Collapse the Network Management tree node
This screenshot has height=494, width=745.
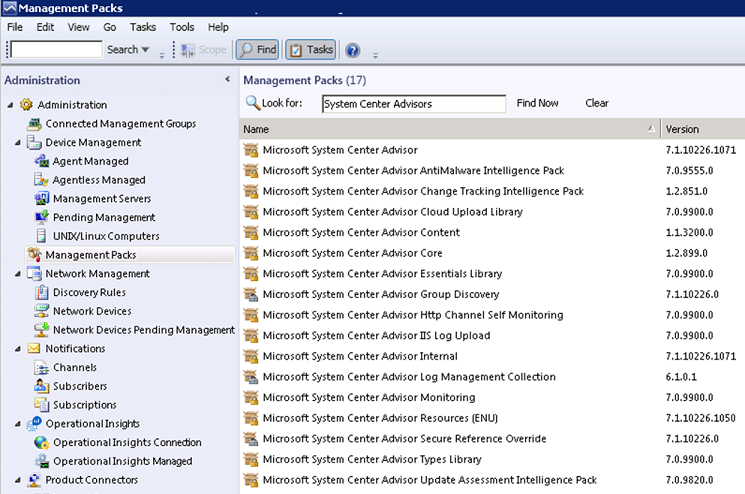pyautogui.click(x=18, y=274)
